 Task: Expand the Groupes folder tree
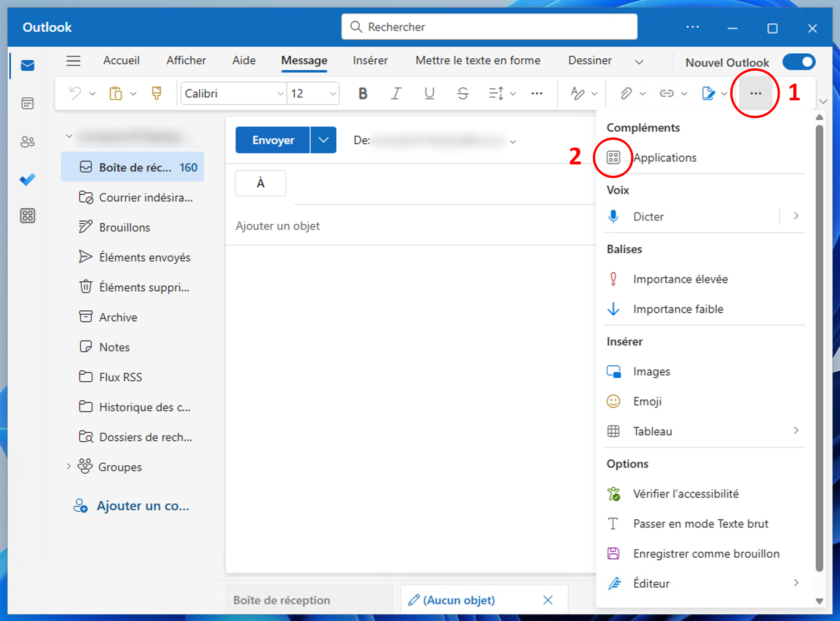(x=69, y=467)
